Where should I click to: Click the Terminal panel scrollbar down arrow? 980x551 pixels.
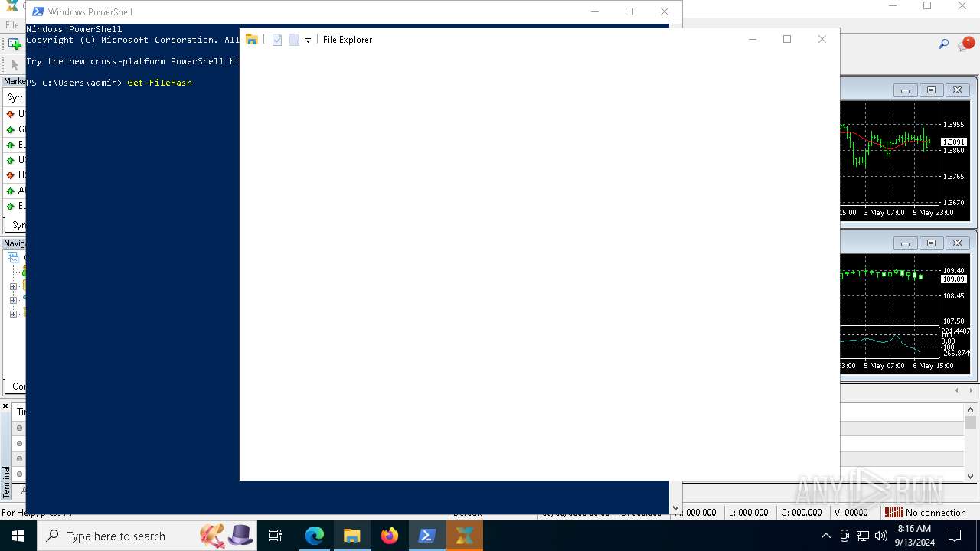point(970,476)
